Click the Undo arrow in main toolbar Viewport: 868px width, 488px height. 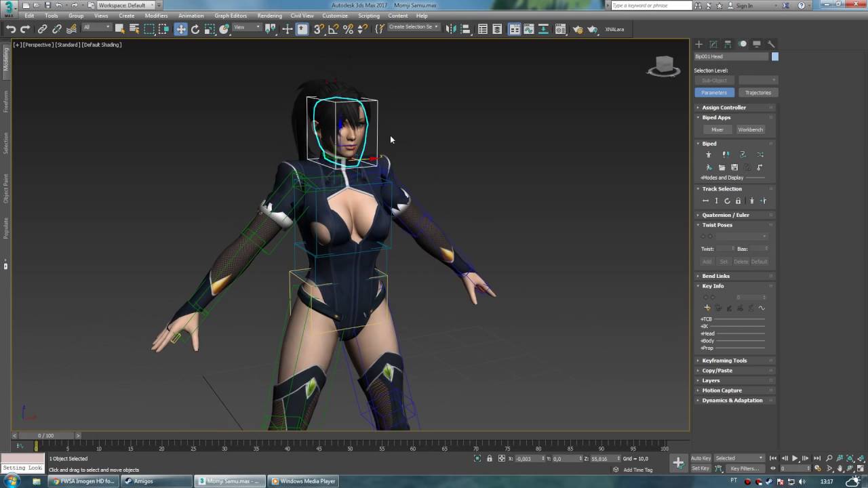click(11, 29)
